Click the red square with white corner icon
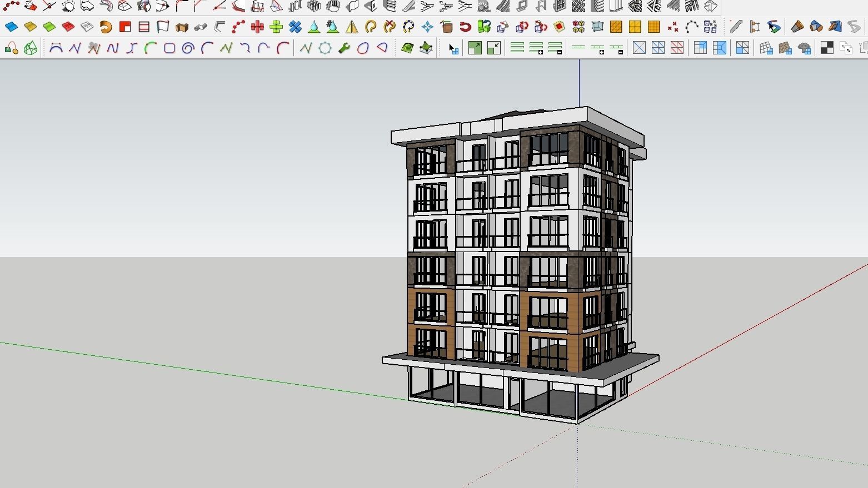Image resolution: width=868 pixels, height=488 pixels. [125, 27]
